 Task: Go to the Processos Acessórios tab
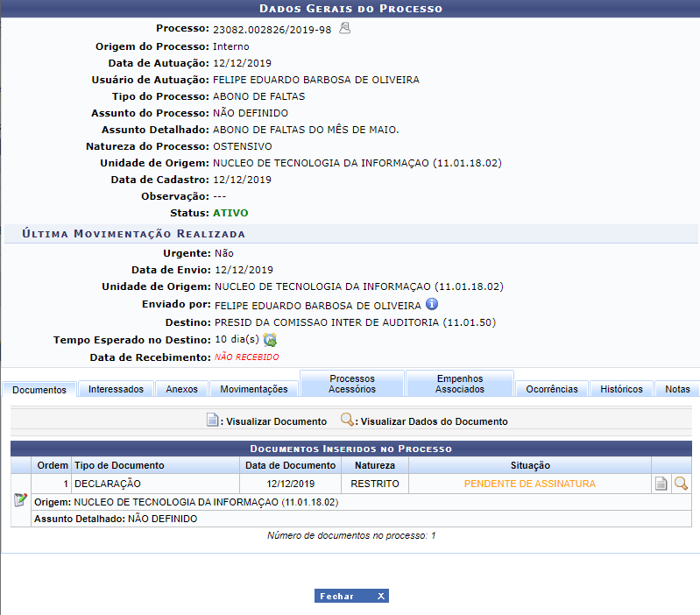pyautogui.click(x=352, y=384)
